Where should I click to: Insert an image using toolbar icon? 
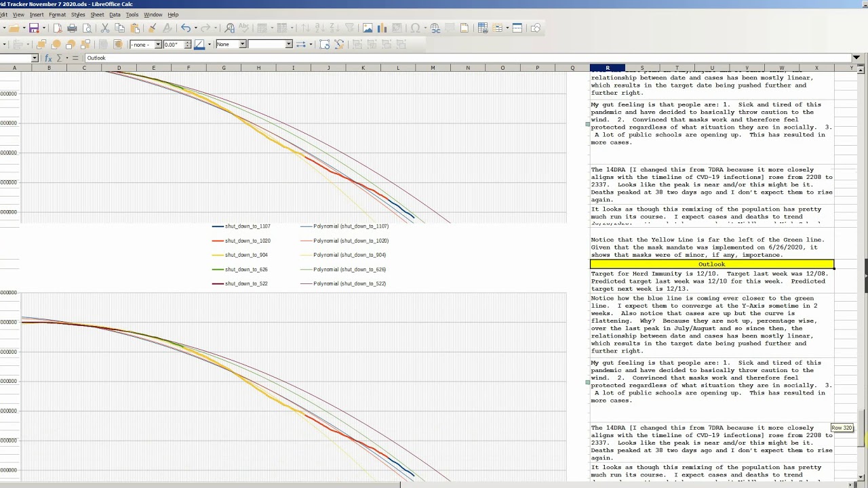click(x=368, y=28)
